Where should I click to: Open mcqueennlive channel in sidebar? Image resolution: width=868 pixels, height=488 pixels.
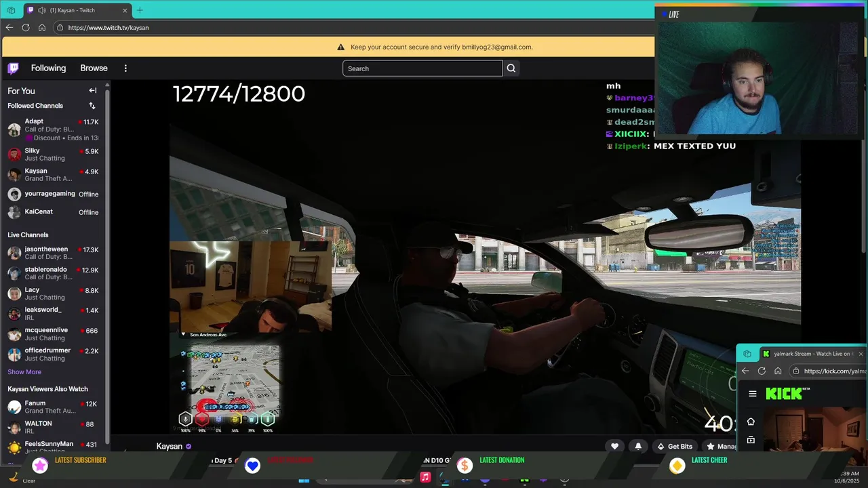click(54, 334)
